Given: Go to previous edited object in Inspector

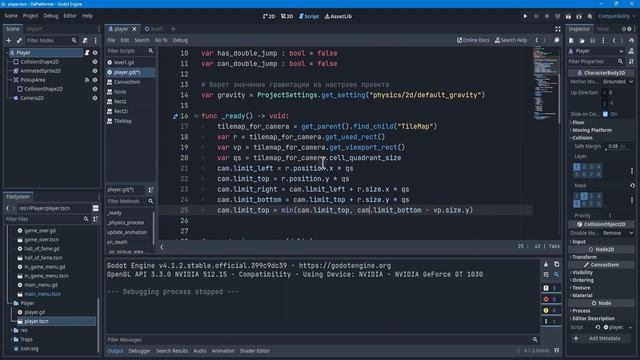Looking at the screenshot, I should pos(613,40).
